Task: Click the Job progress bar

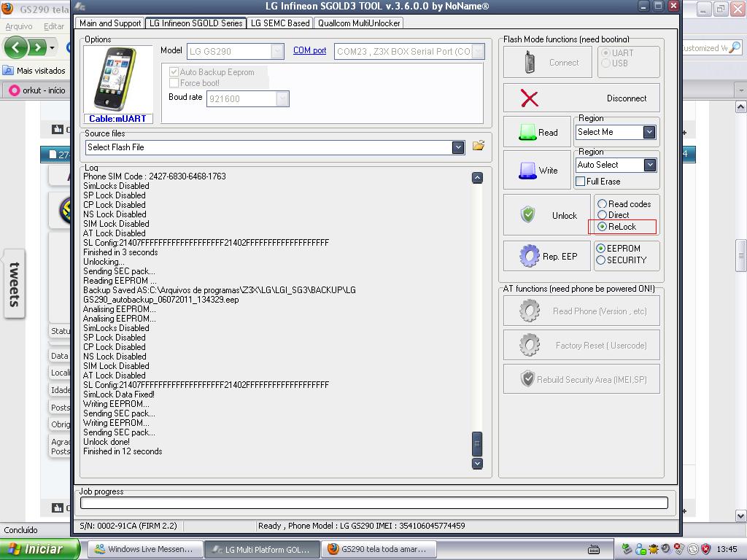Action: (374, 502)
